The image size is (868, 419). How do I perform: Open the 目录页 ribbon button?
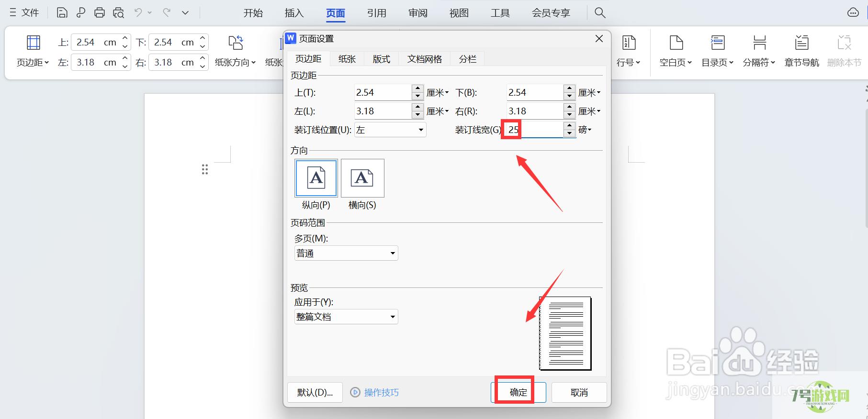click(x=717, y=51)
